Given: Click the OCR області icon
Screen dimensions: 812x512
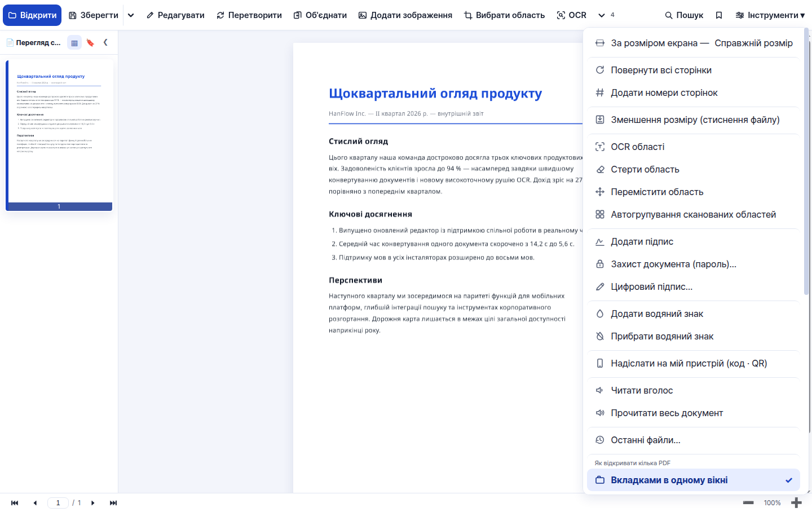Looking at the screenshot, I should coord(600,147).
